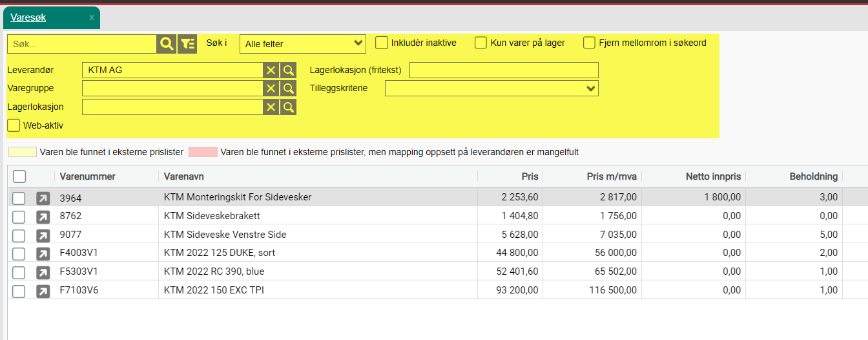Clear the Leverandør field with X icon
The image size is (868, 340).
[271, 70]
